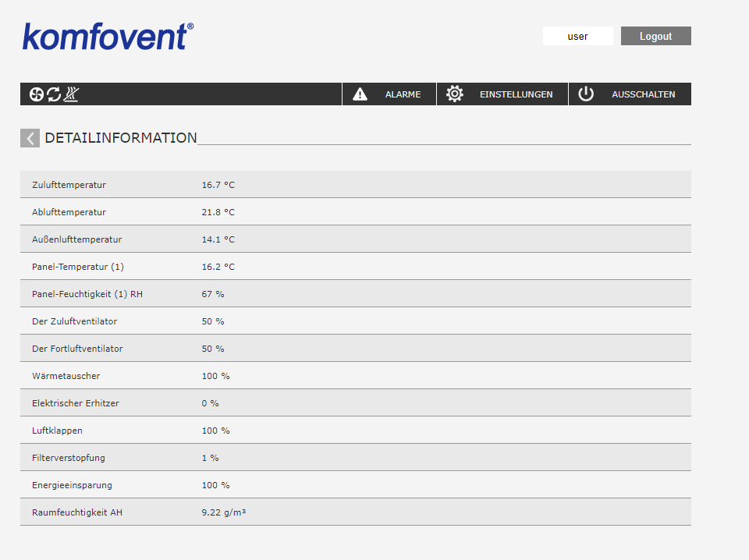Screen dimensions: 749x560
Task: Click the heat exchanger rotation icon
Action: click(x=54, y=94)
